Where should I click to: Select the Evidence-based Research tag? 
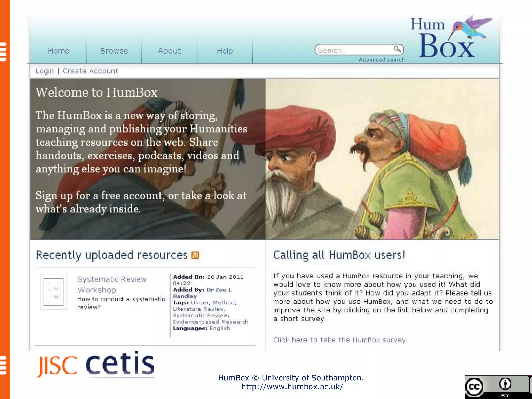pyautogui.click(x=211, y=322)
